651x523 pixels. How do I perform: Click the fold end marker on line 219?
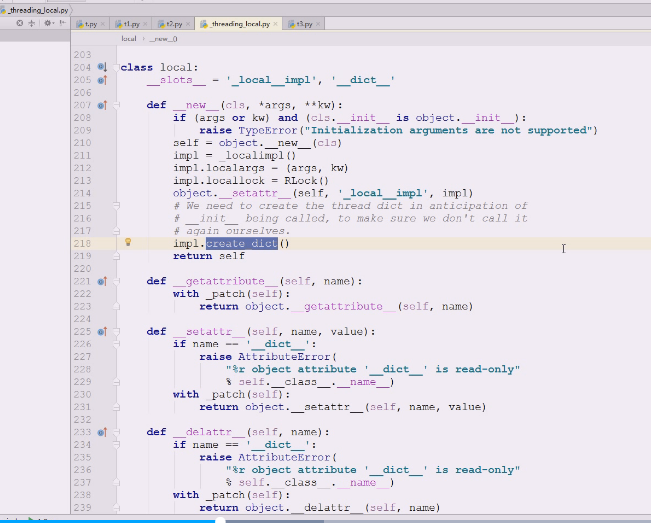tap(116, 256)
